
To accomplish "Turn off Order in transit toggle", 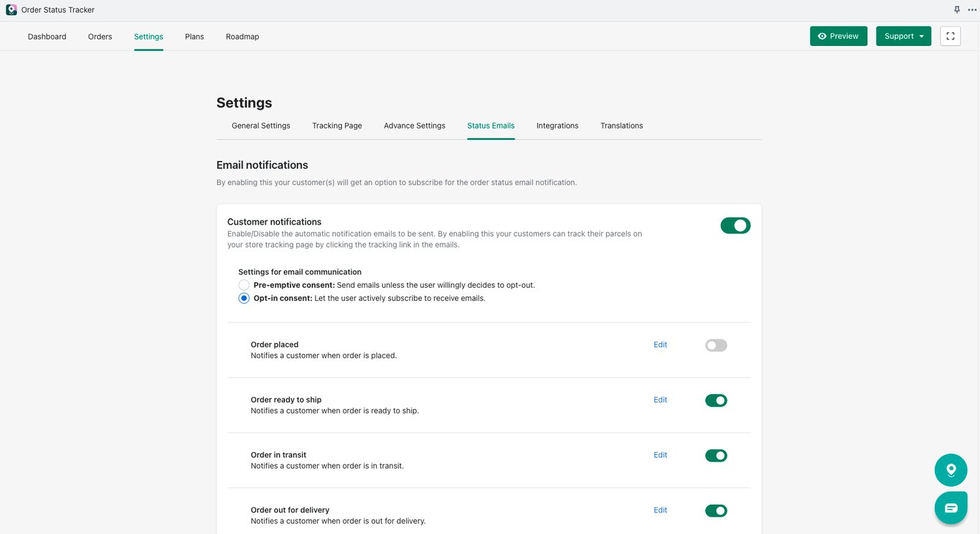I will click(x=716, y=456).
